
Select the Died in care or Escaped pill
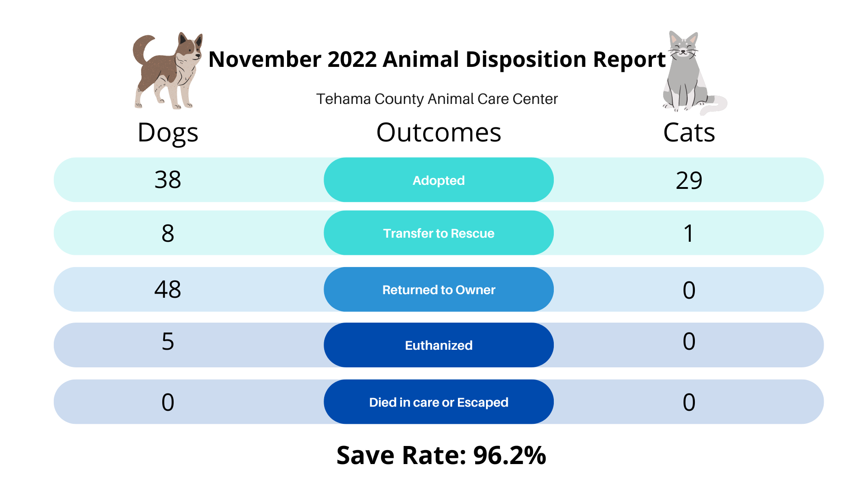(x=439, y=402)
